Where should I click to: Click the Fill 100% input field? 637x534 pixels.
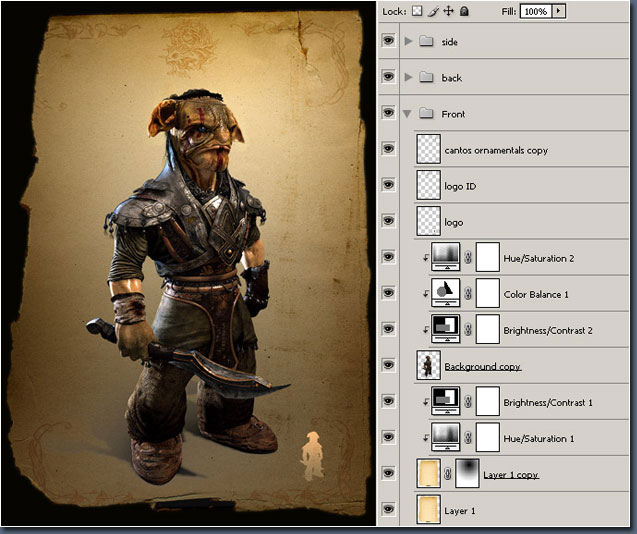point(535,11)
